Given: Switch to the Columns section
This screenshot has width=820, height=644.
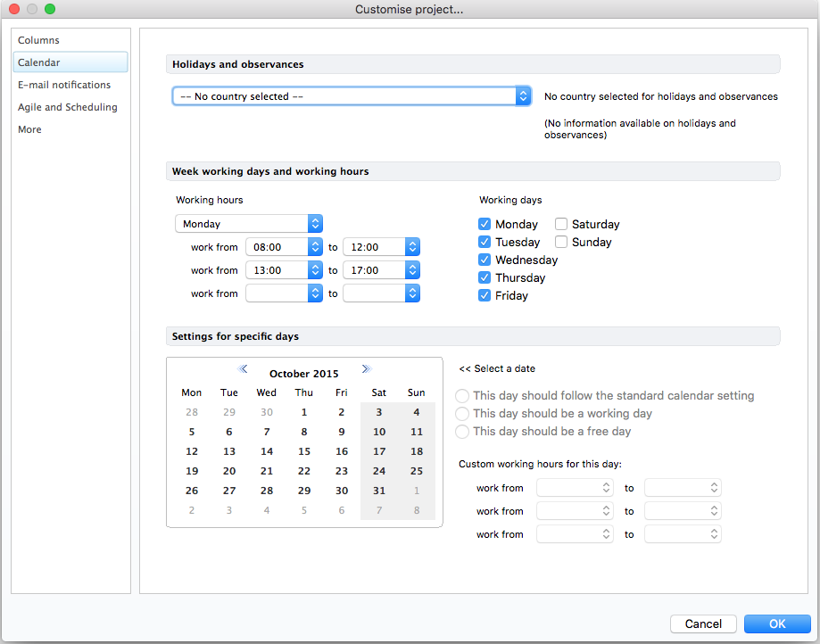Looking at the screenshot, I should click(x=70, y=40).
